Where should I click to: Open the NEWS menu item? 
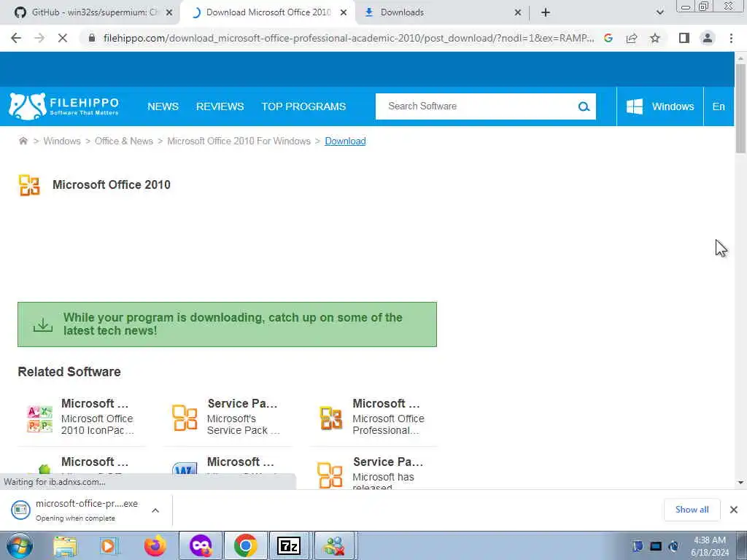coord(163,106)
